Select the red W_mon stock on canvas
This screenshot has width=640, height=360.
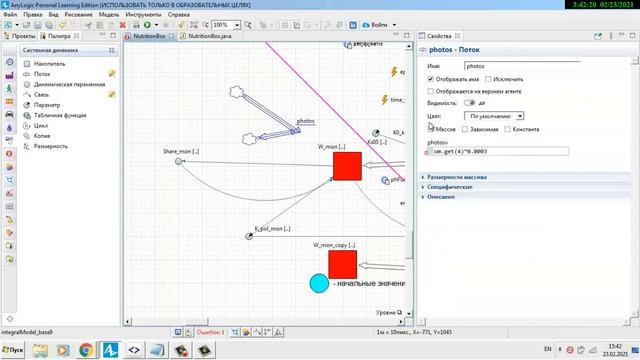coord(347,166)
